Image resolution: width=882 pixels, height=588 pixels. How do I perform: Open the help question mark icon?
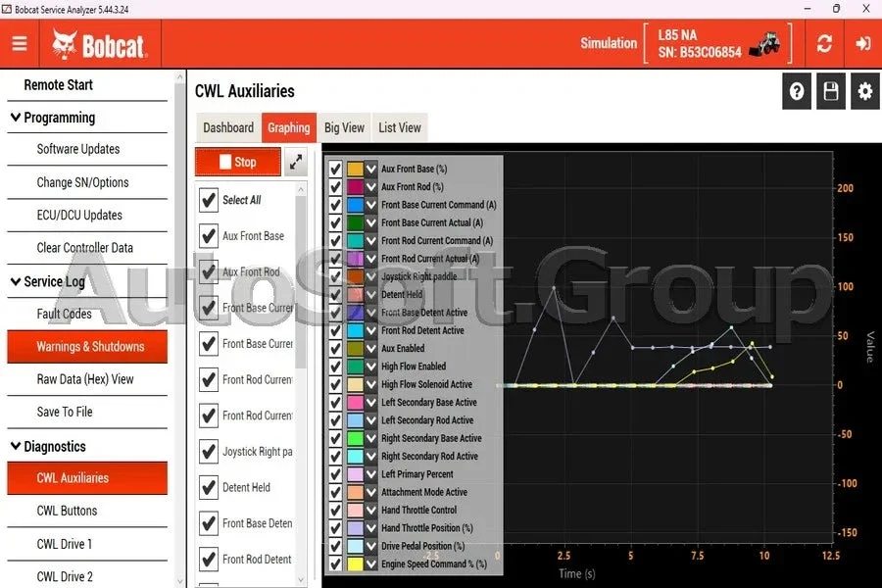[x=797, y=91]
